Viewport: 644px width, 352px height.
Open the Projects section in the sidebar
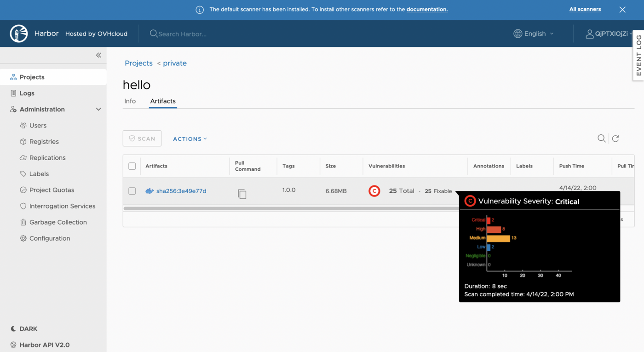pos(31,77)
